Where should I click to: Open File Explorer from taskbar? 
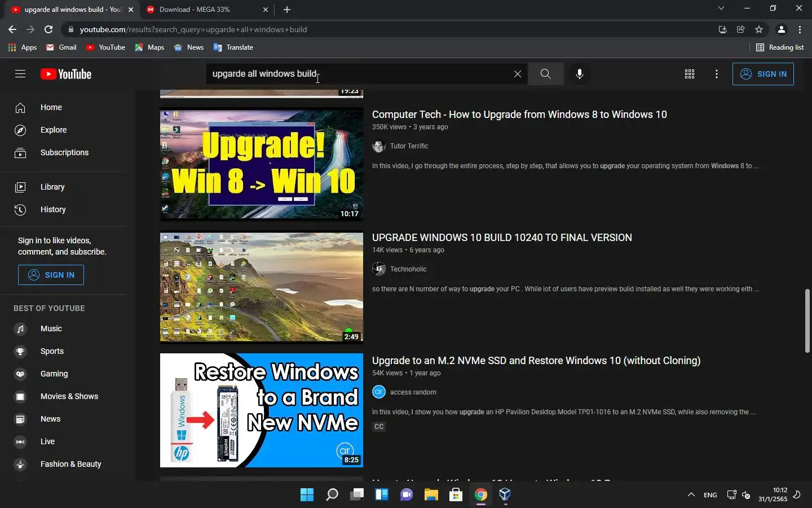point(431,494)
